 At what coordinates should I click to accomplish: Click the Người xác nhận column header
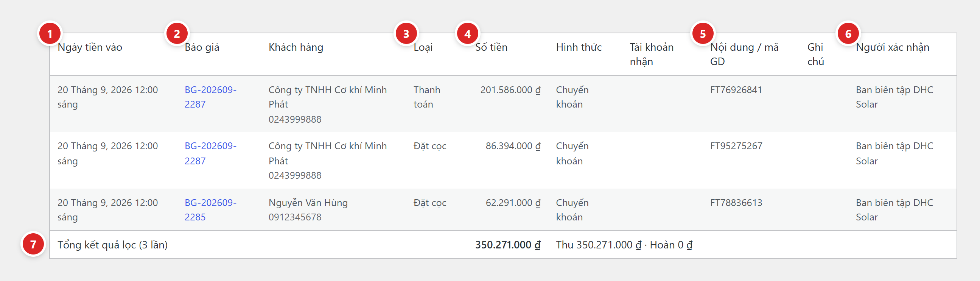893,47
